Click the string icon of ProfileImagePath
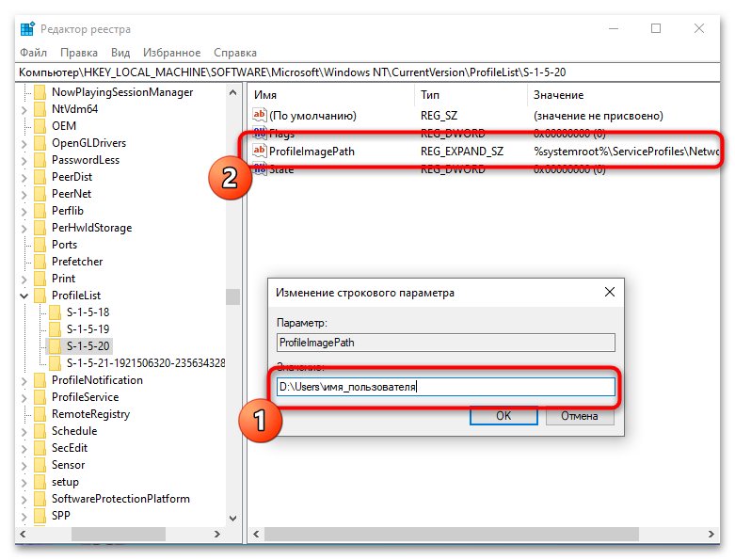The image size is (735, 560). [259, 151]
